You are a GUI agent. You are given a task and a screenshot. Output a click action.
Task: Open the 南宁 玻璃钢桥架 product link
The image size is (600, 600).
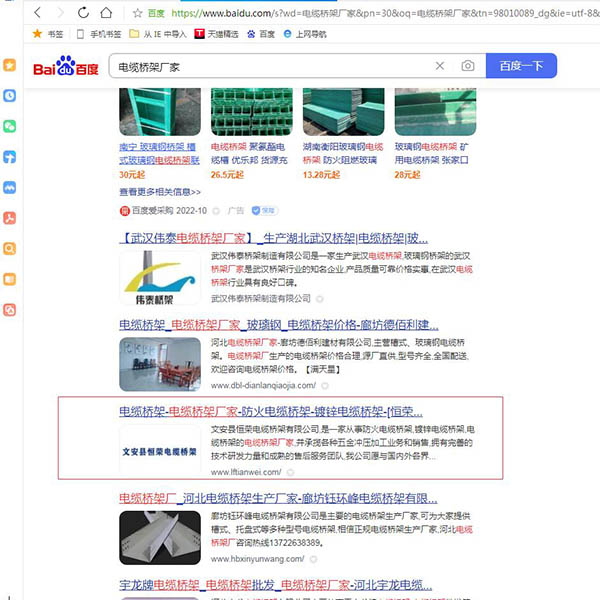coord(159,153)
